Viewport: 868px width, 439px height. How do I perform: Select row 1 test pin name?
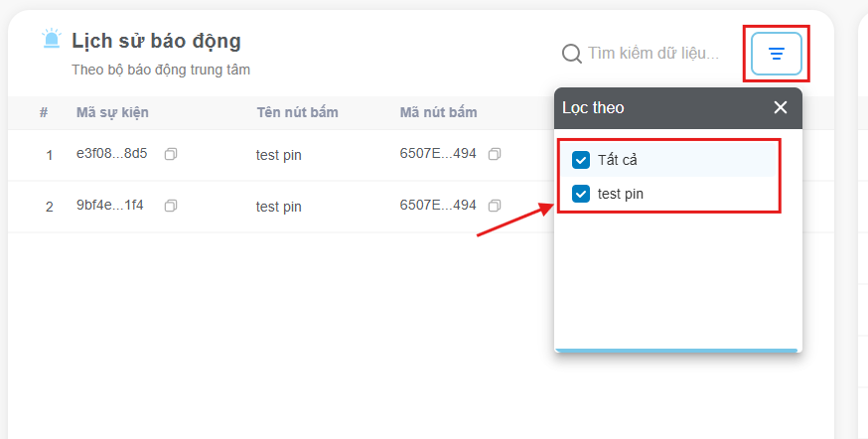pyautogui.click(x=278, y=155)
